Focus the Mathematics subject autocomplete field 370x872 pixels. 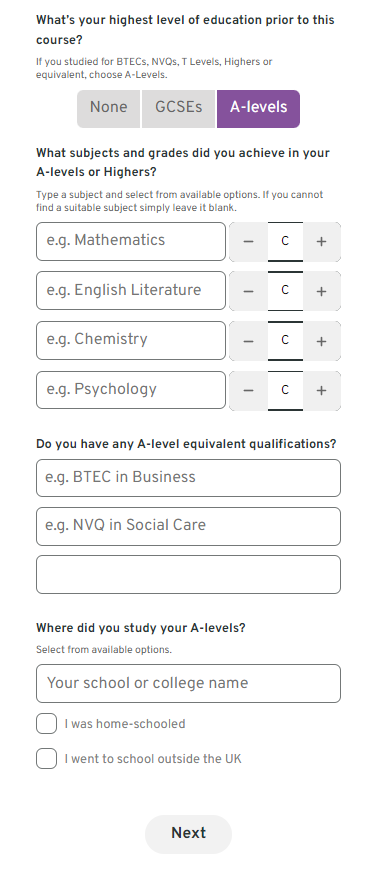131,241
